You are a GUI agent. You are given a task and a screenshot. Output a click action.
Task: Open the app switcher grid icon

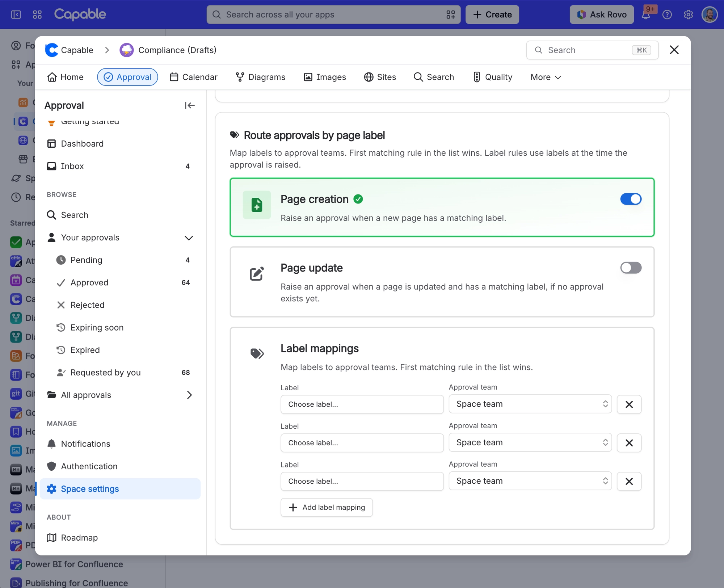coord(37,14)
